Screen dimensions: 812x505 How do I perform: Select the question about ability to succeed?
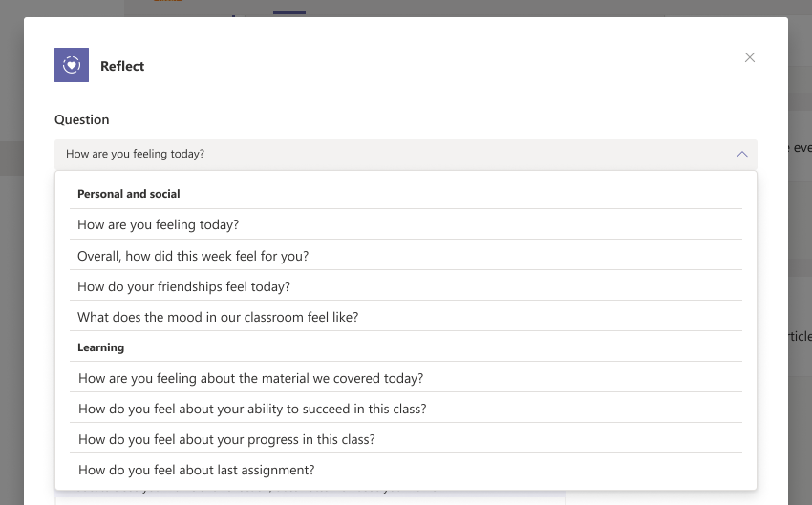pyautogui.click(x=252, y=409)
